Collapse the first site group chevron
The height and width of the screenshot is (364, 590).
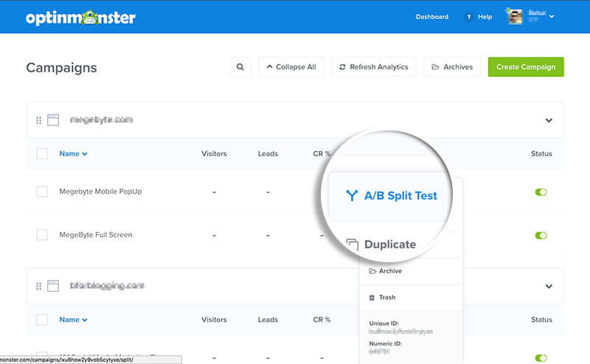tap(549, 120)
